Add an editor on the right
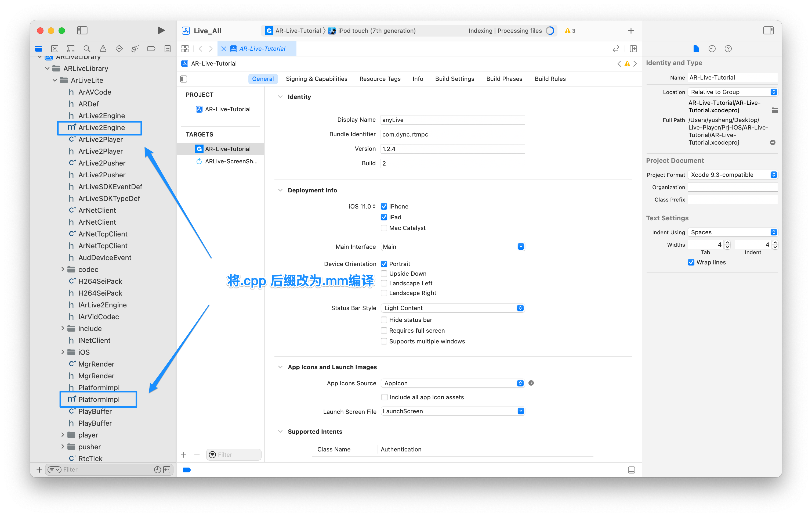812x517 pixels. (x=633, y=49)
